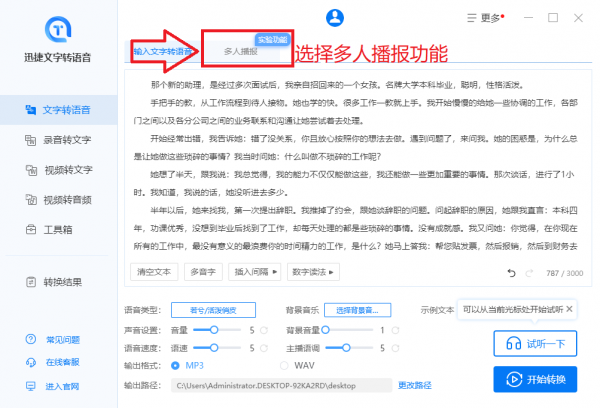Open 视频转文字 in the sidebar
600x408 pixels.
[59, 170]
